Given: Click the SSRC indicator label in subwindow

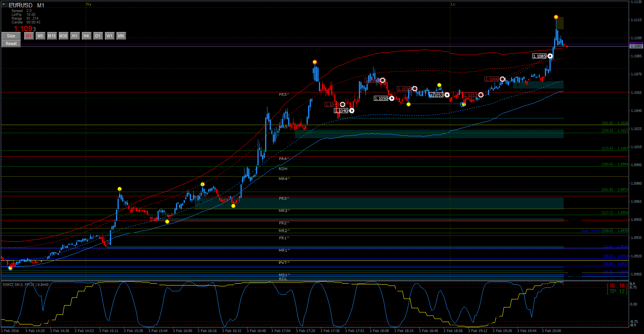Looking at the screenshot, I should tap(25, 285).
